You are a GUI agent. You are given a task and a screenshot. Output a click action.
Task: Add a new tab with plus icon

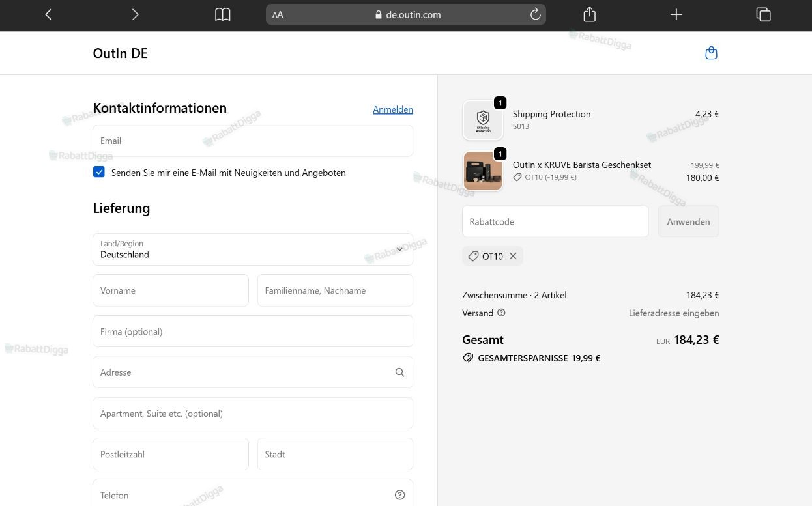click(x=676, y=14)
